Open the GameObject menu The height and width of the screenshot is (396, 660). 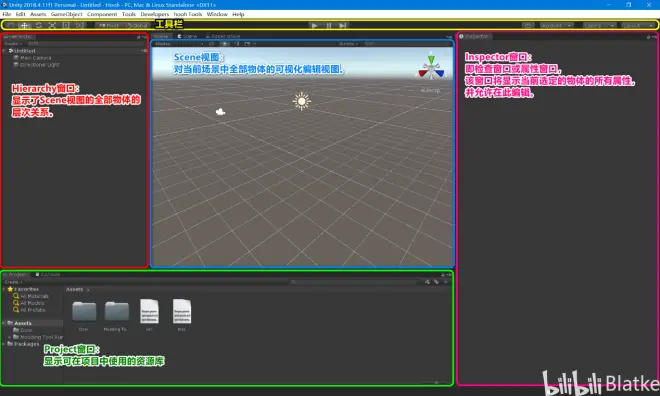[x=67, y=14]
